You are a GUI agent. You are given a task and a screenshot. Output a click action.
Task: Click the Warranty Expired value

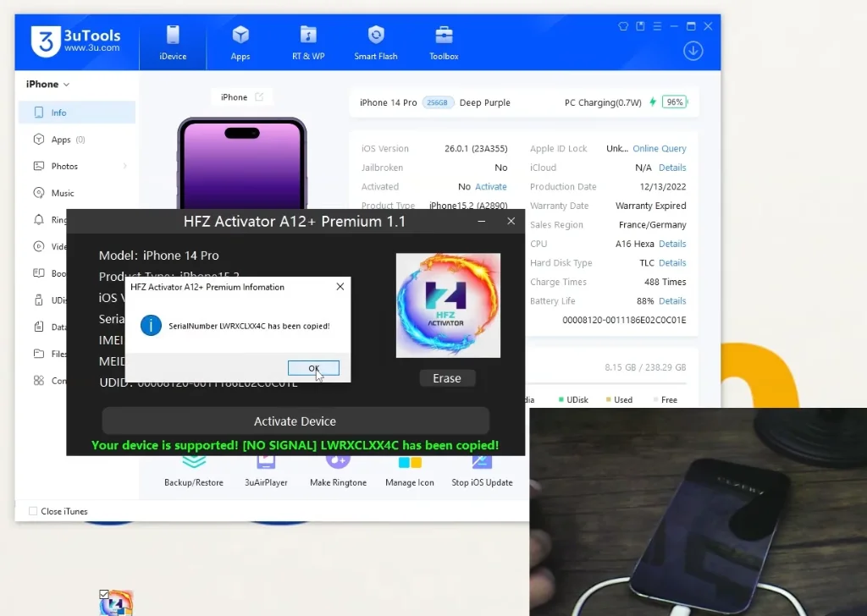point(651,206)
